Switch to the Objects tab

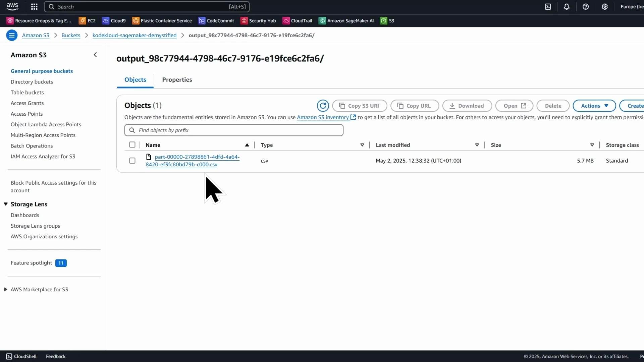tap(135, 80)
